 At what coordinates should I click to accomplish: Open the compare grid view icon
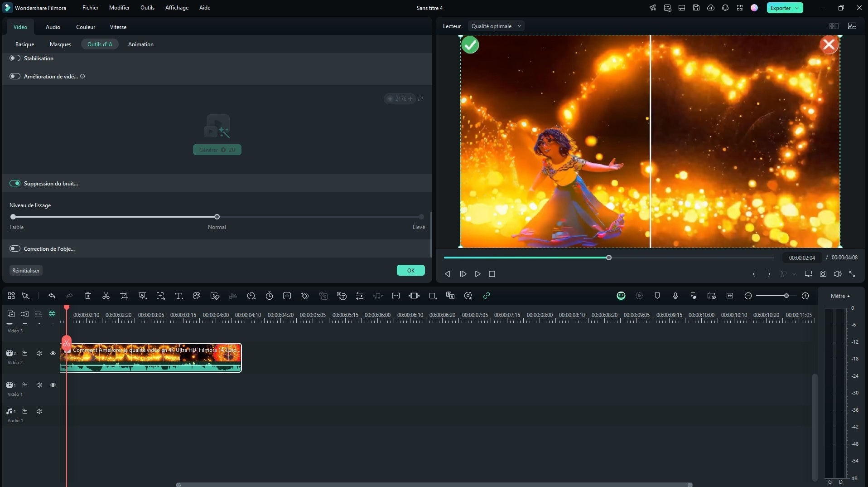coord(834,26)
